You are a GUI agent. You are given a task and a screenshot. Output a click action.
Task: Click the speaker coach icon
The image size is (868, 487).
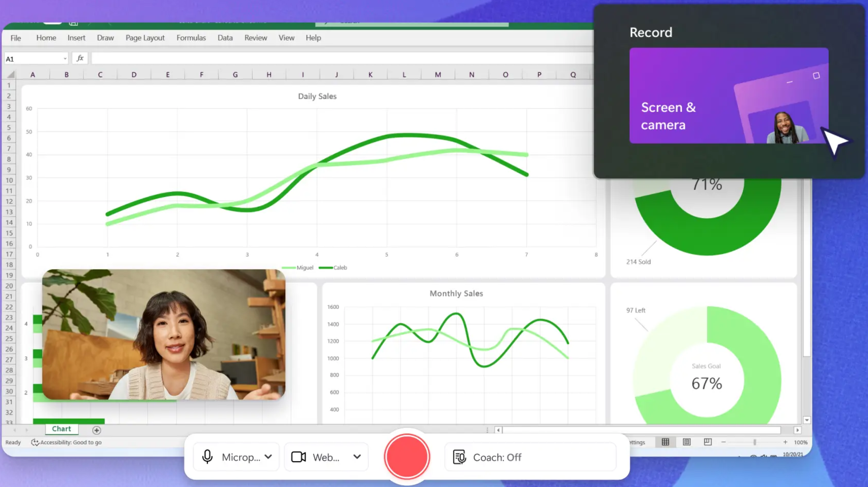click(x=459, y=457)
